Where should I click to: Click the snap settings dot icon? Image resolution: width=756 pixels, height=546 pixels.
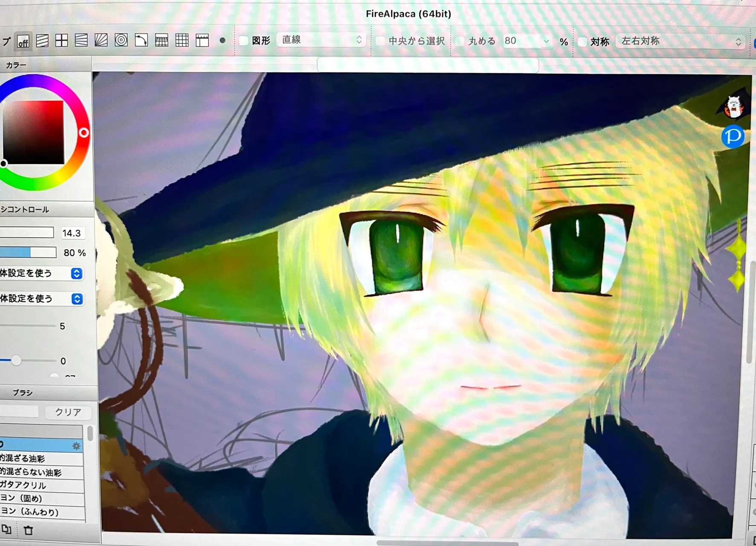point(223,40)
